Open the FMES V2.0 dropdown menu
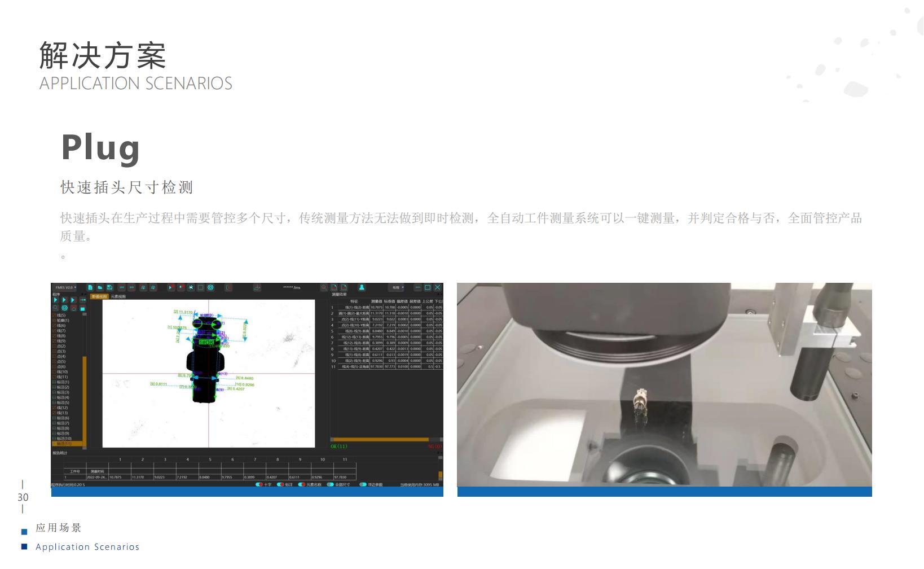Screen dimensions: 924x569 [65, 287]
